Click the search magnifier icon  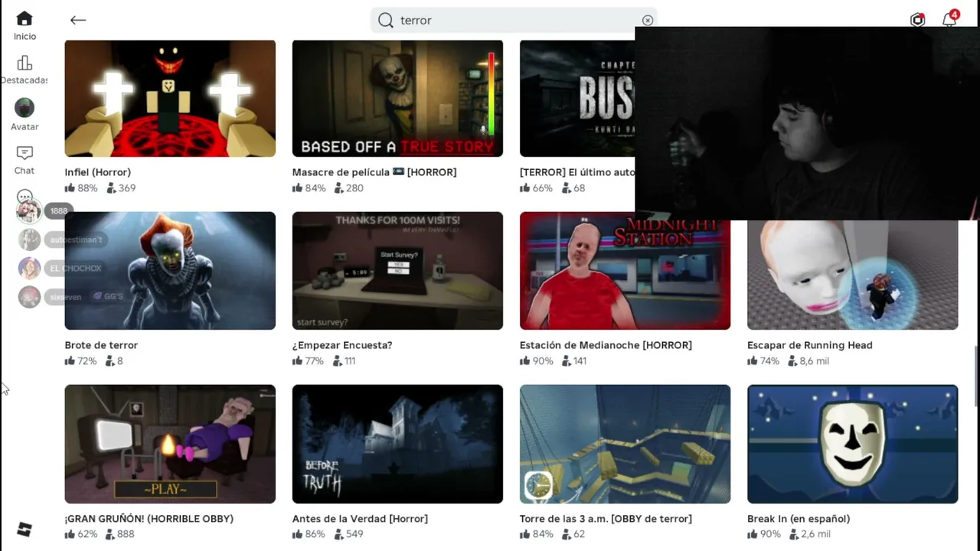coord(386,21)
